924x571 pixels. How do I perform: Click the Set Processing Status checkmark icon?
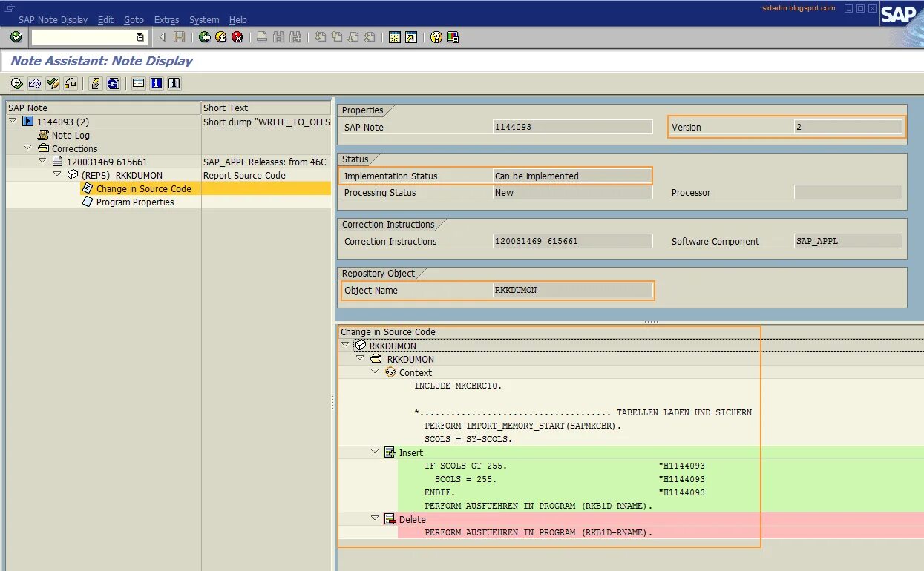(52, 84)
